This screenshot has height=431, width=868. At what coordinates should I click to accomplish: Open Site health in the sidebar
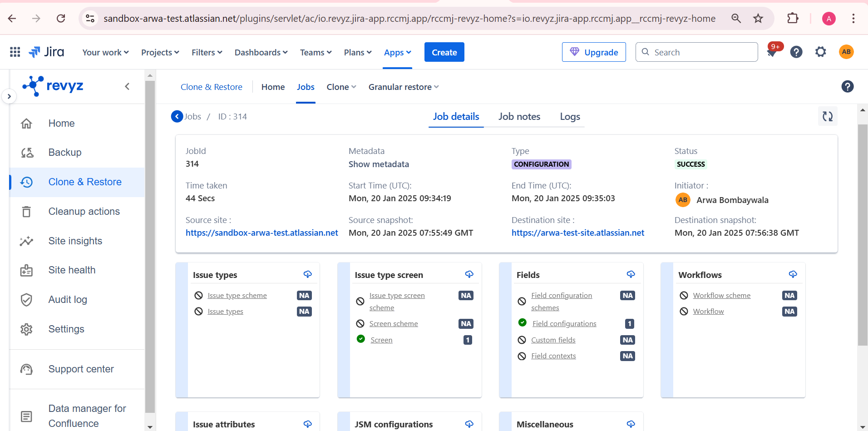pos(72,270)
